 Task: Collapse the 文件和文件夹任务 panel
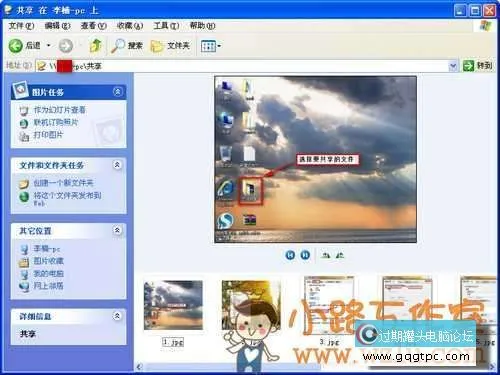coord(117,165)
